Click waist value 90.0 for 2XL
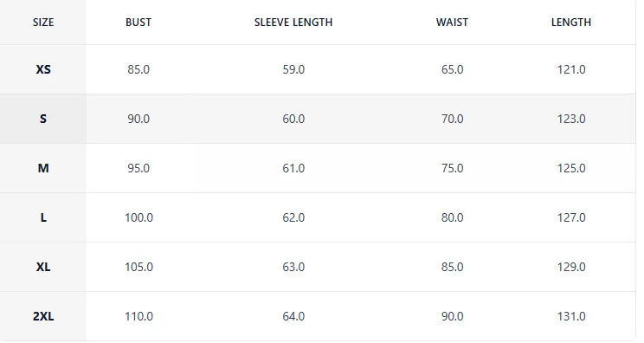 click(452, 316)
